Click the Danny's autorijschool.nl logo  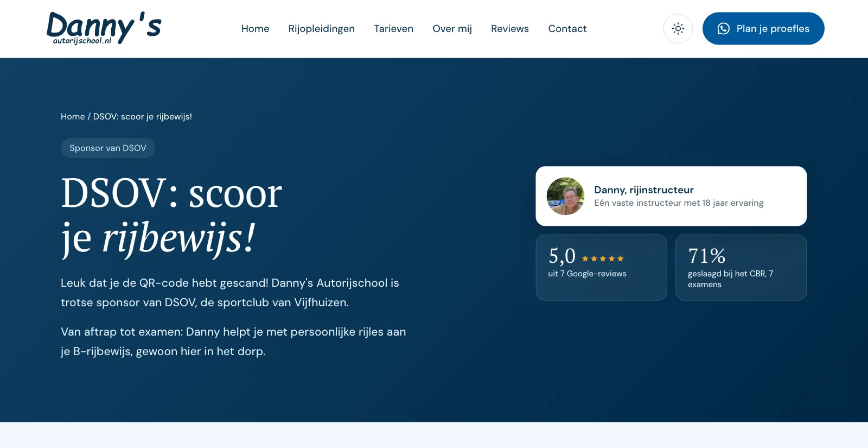(x=104, y=28)
